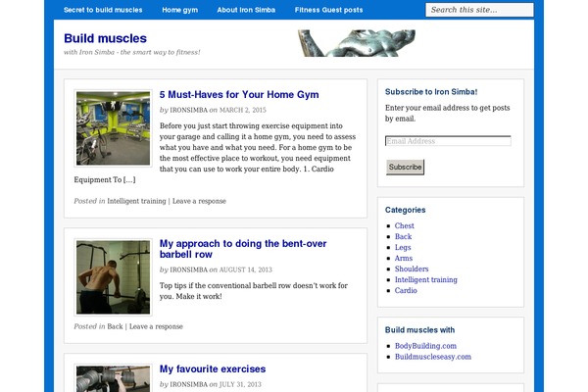Click the 'Build muscles with' sidebar heading

click(419, 330)
